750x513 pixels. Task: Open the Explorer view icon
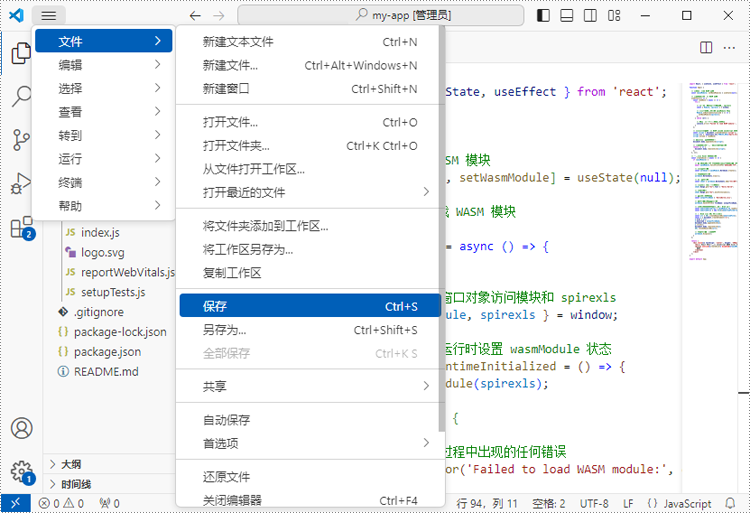pyautogui.click(x=21, y=53)
